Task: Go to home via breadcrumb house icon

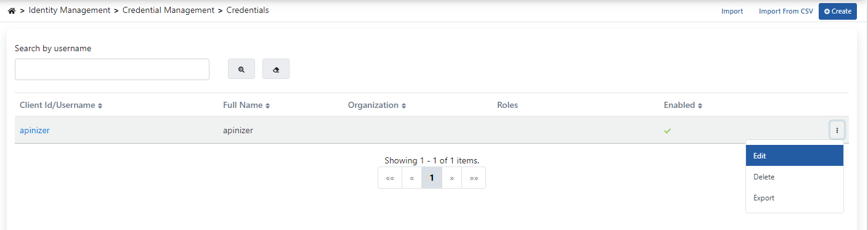Action: [x=12, y=11]
